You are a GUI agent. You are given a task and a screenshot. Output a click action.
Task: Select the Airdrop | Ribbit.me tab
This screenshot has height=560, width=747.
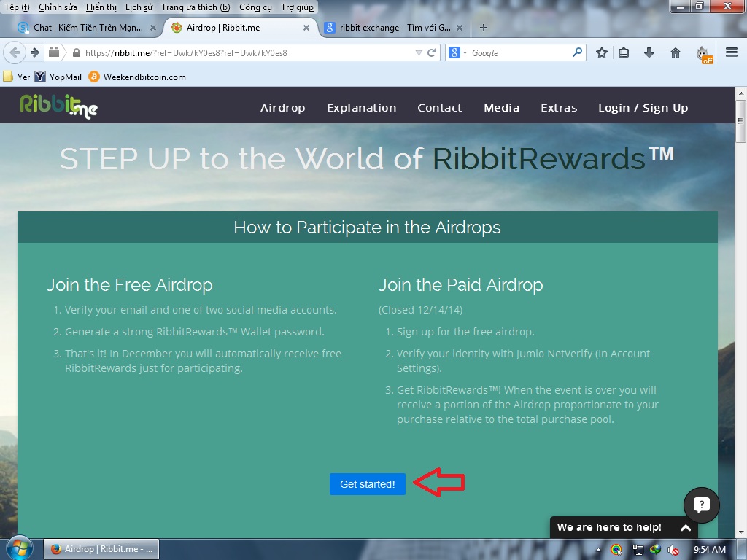(x=241, y=28)
